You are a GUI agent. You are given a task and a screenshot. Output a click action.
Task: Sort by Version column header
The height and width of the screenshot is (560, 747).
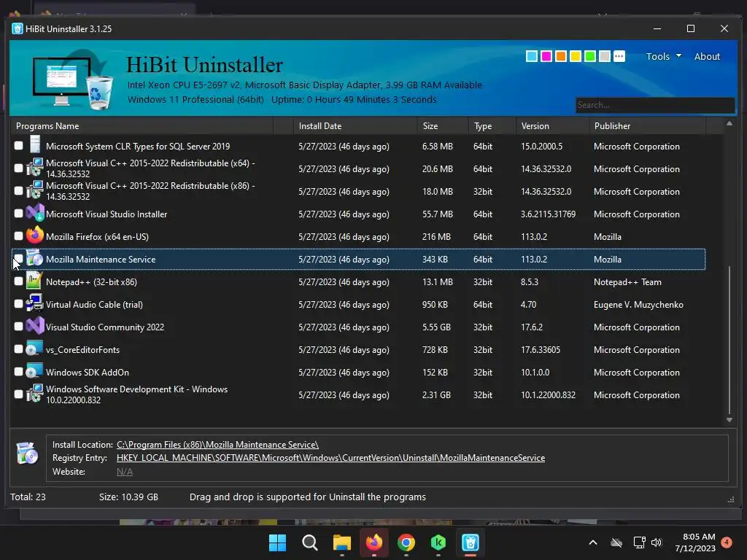coord(552,125)
